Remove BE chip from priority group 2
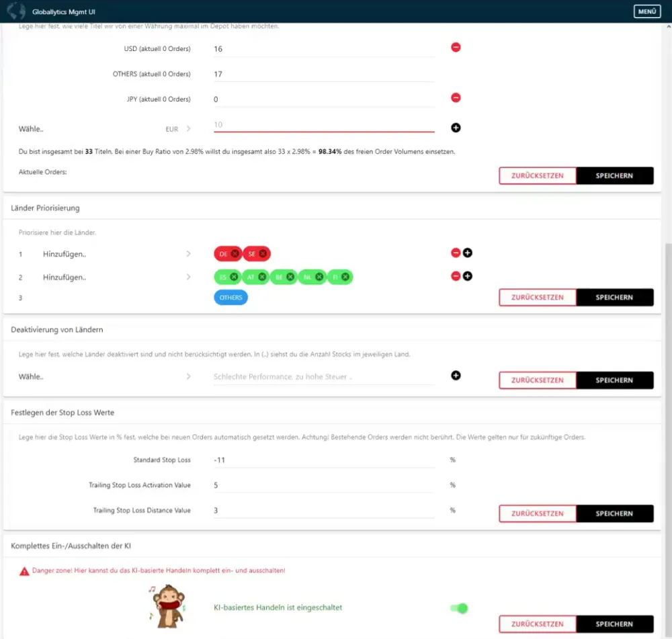 pyautogui.click(x=290, y=277)
